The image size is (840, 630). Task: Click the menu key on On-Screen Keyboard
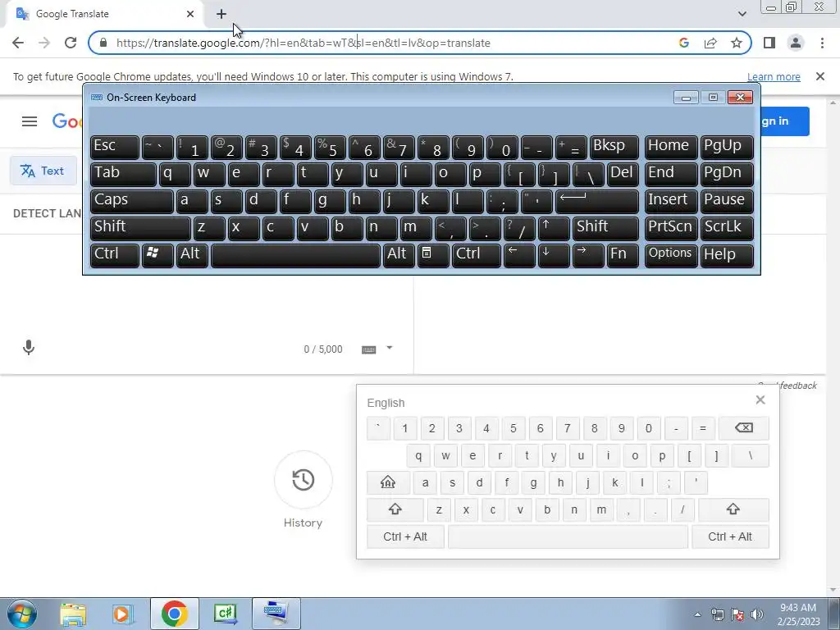(x=433, y=255)
